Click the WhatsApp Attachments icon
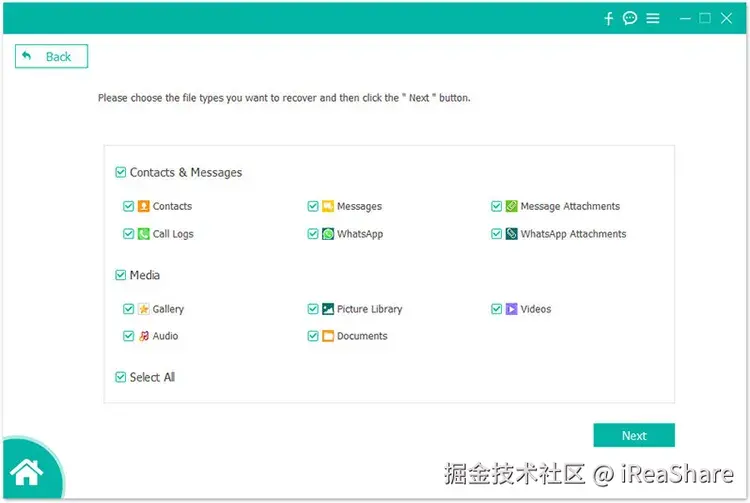 (x=511, y=234)
